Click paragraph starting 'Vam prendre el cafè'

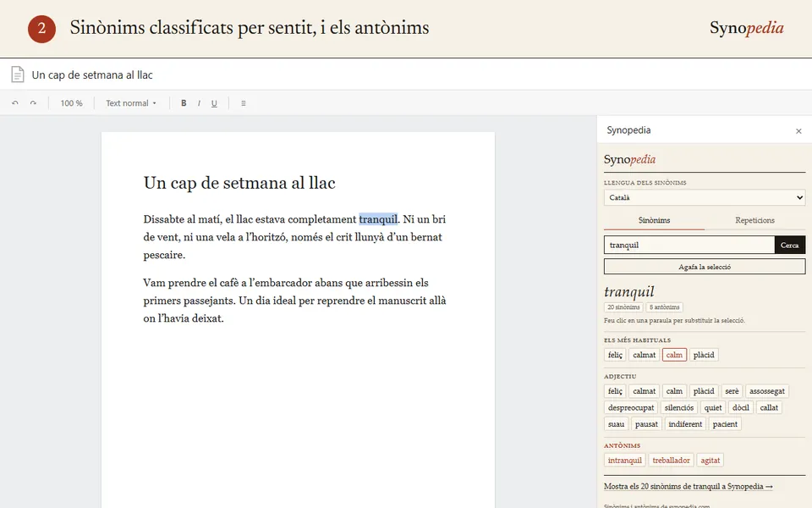[294, 301]
